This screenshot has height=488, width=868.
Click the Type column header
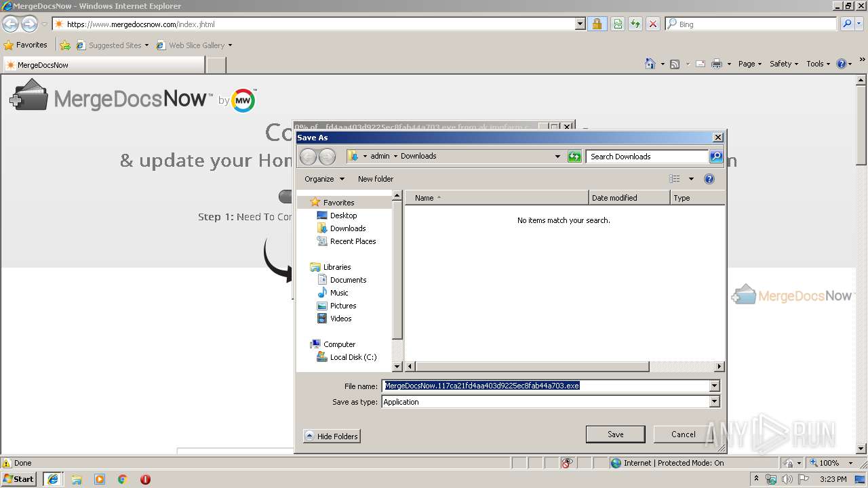[x=697, y=198]
